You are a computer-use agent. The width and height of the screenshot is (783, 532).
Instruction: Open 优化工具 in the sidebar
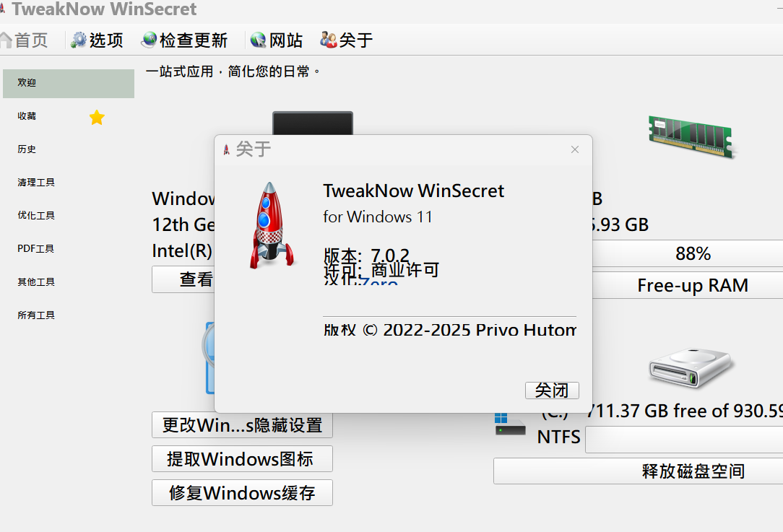(36, 216)
